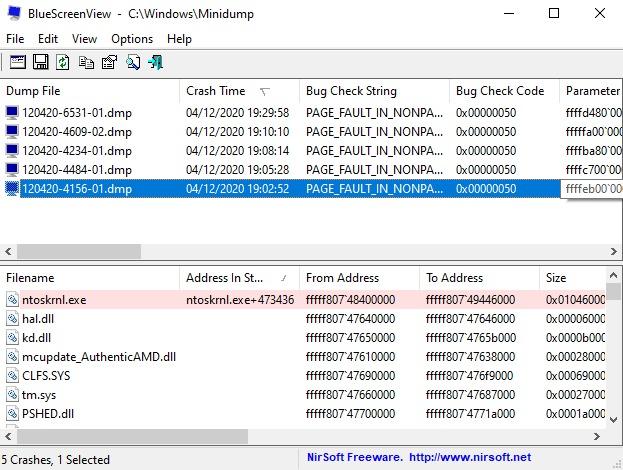Click the icon beside 120420-4609-02.dmp

[x=12, y=132]
